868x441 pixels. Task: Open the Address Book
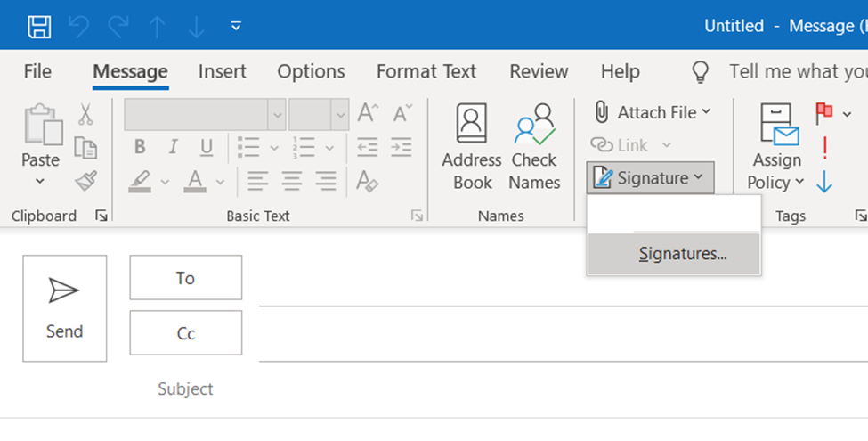coord(471,148)
